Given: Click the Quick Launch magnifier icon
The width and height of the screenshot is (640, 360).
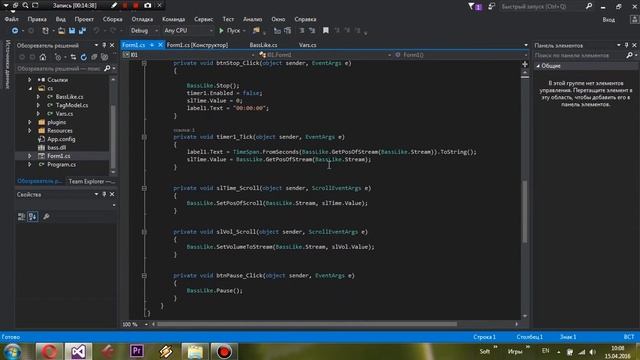Looking at the screenshot, I should (x=589, y=6).
